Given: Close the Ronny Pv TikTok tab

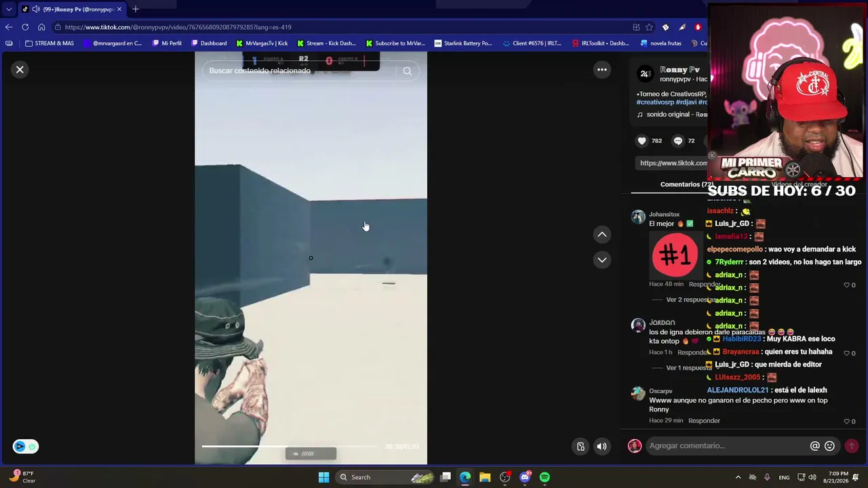Looking at the screenshot, I should (x=119, y=9).
